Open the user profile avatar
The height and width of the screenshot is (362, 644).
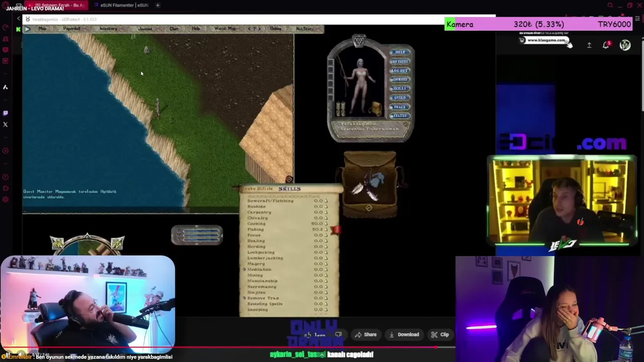click(x=625, y=45)
